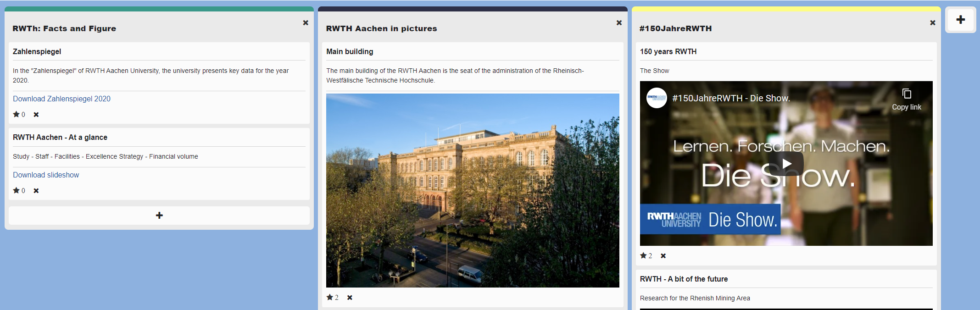
Task: Click 'Research for the Rhenish Mining Area' text
Action: pyautogui.click(x=695, y=298)
